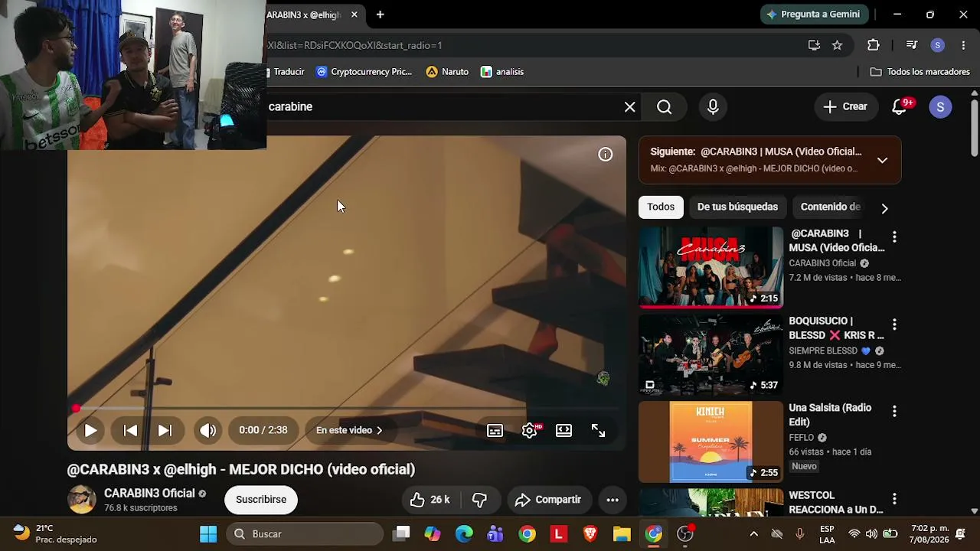Show hidden system tray icons
The image size is (980, 551).
pos(753,534)
